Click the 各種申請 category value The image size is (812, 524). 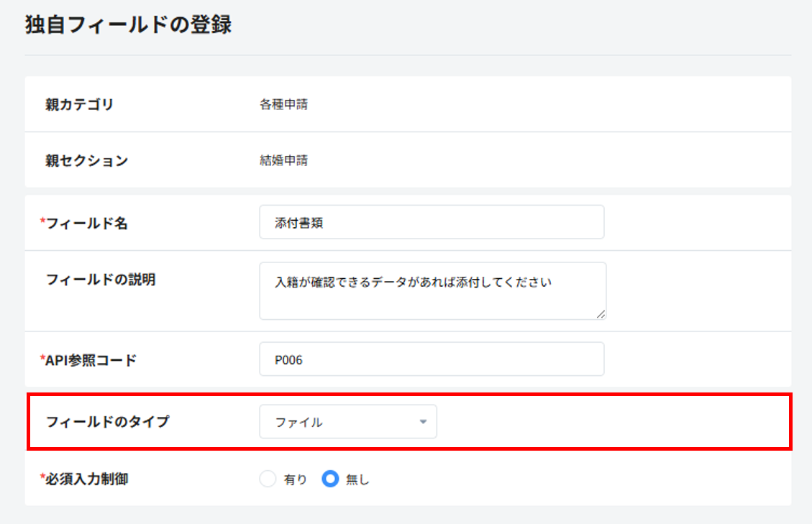click(283, 104)
